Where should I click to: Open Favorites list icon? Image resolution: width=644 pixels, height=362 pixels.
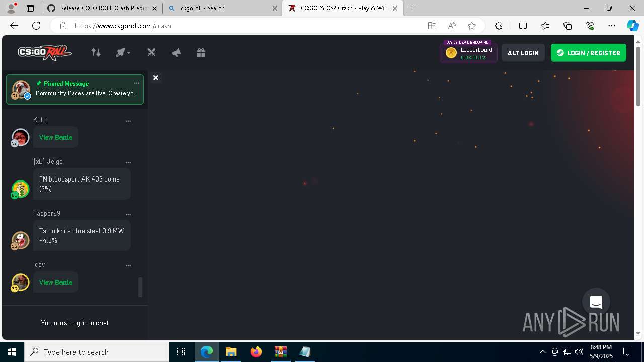click(545, 26)
